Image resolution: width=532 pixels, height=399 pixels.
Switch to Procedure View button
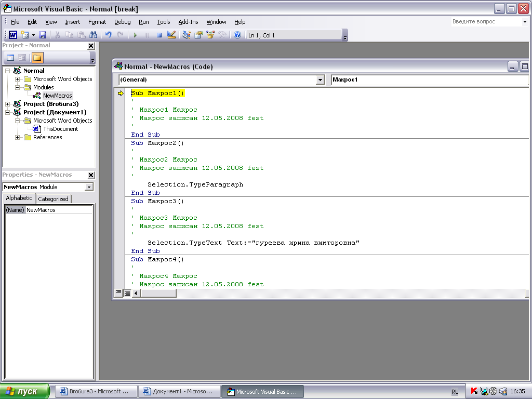click(118, 292)
